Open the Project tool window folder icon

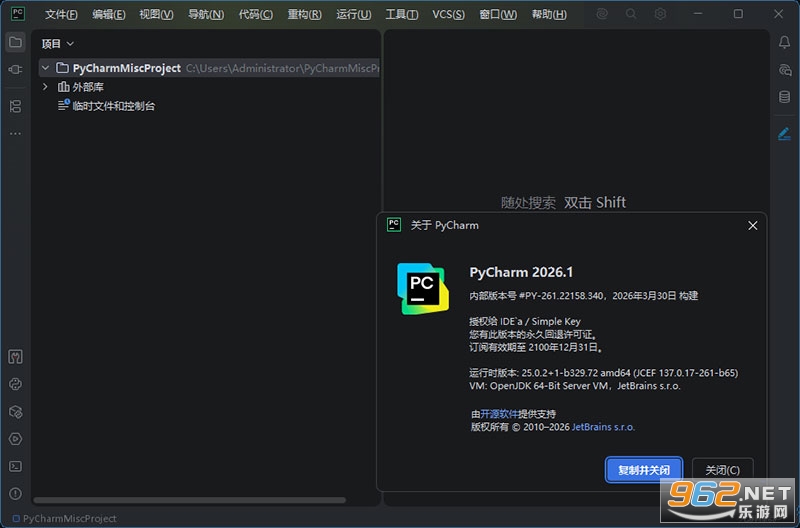point(15,42)
